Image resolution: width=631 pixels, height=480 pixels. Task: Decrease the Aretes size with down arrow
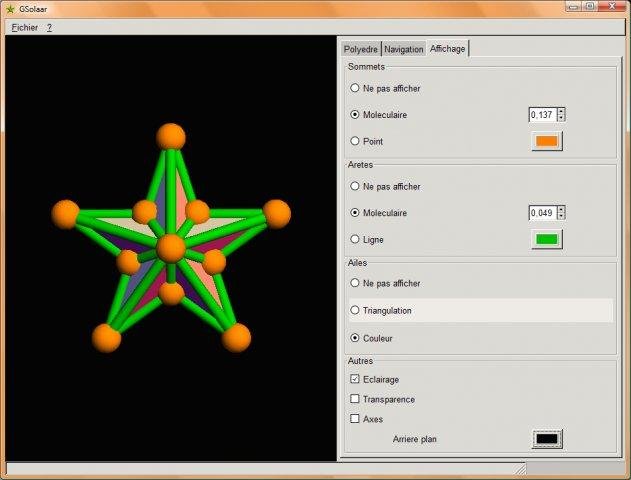coord(561,216)
